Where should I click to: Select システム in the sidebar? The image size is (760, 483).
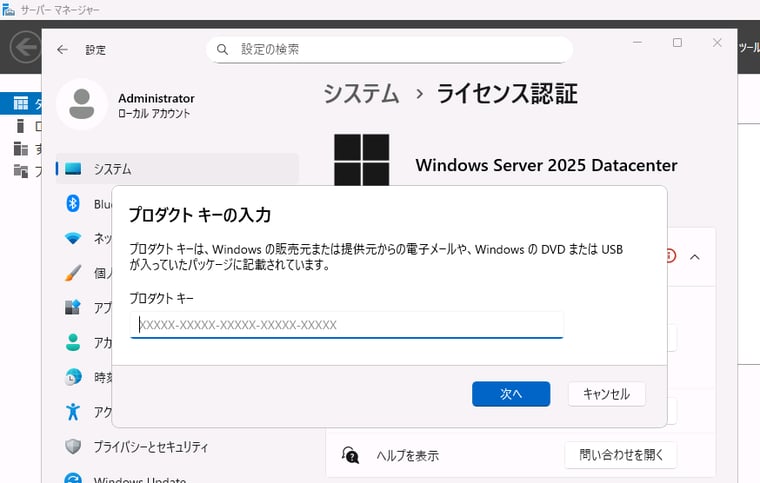(177, 169)
